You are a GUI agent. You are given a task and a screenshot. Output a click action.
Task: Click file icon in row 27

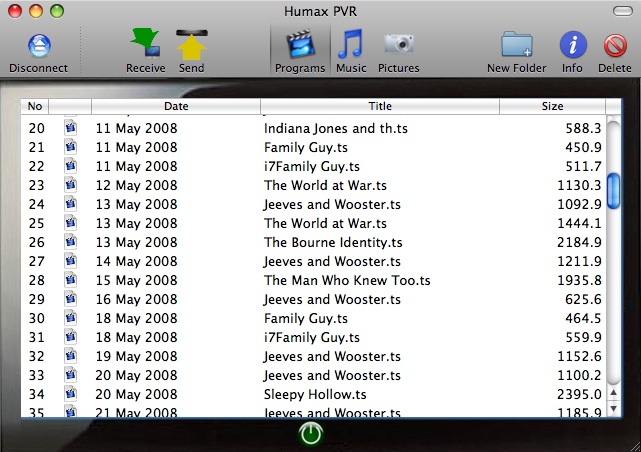70,261
